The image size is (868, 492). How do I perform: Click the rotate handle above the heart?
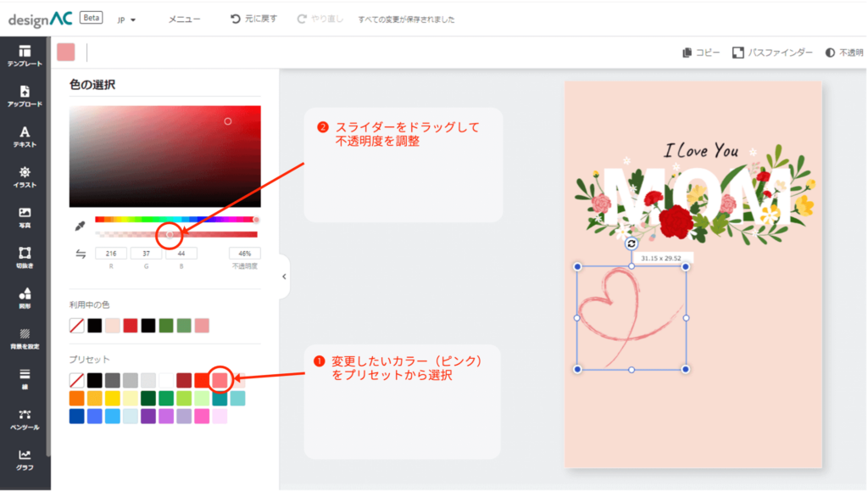pyautogui.click(x=631, y=243)
